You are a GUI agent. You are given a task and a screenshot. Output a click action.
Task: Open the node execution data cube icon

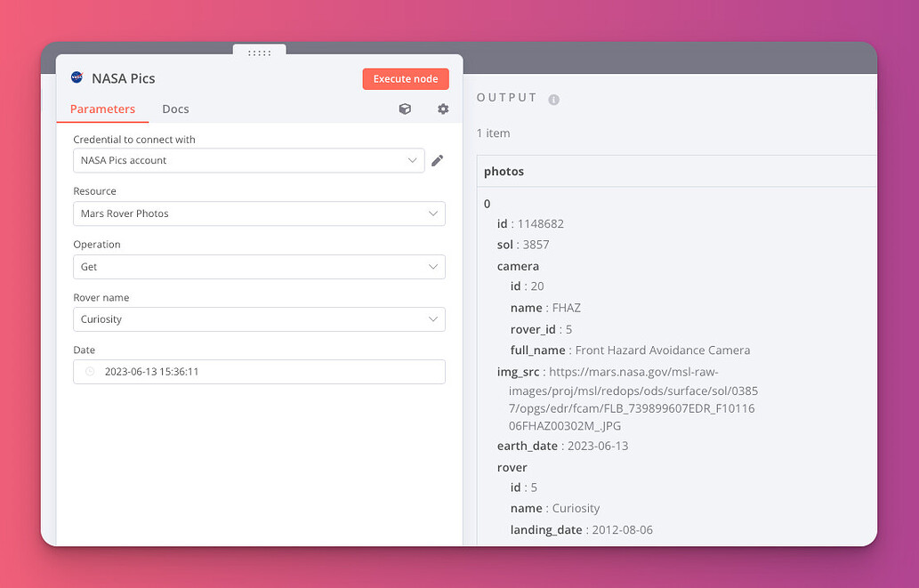tap(405, 109)
